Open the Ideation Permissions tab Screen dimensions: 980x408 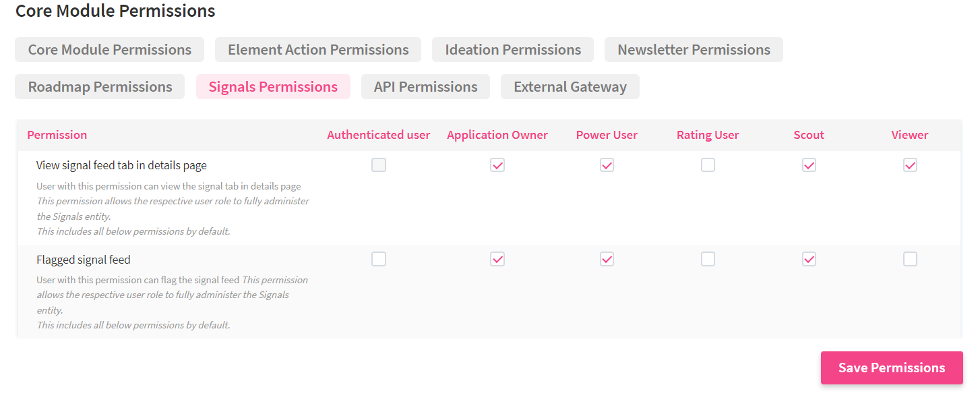tap(513, 50)
